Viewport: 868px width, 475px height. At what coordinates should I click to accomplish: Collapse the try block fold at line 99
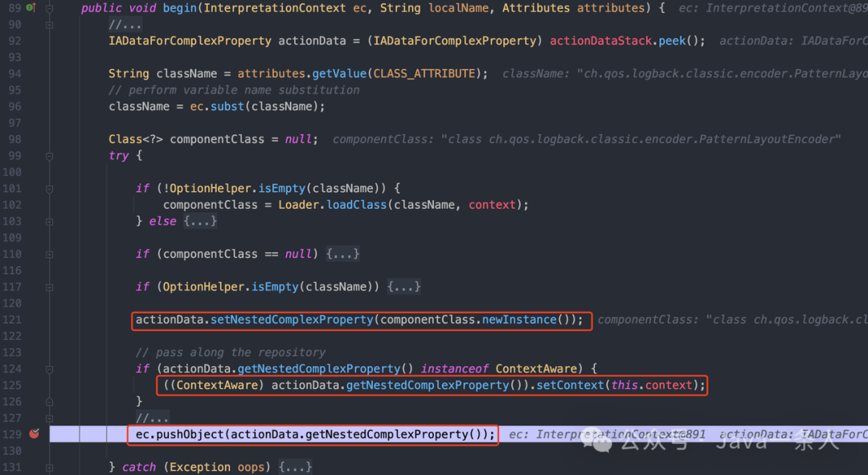pyautogui.click(x=49, y=156)
